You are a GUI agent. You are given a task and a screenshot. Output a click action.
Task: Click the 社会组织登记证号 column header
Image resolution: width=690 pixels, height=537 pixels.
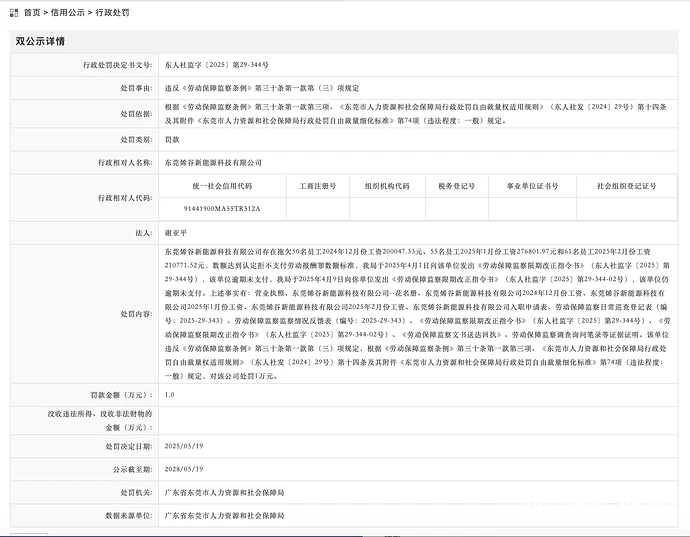627,186
